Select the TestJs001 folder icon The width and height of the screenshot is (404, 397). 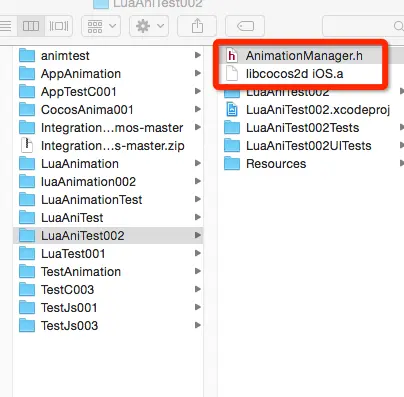(x=27, y=307)
